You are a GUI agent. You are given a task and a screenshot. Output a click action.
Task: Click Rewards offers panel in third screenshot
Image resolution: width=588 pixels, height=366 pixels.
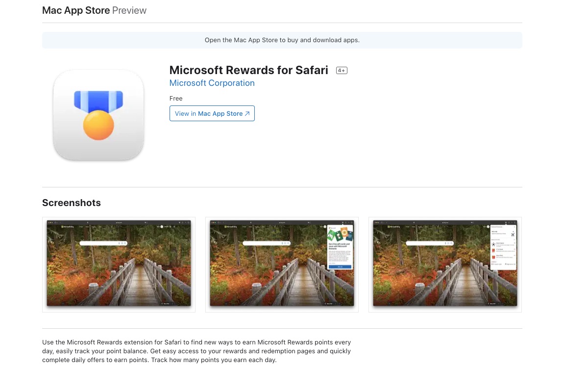503,247
